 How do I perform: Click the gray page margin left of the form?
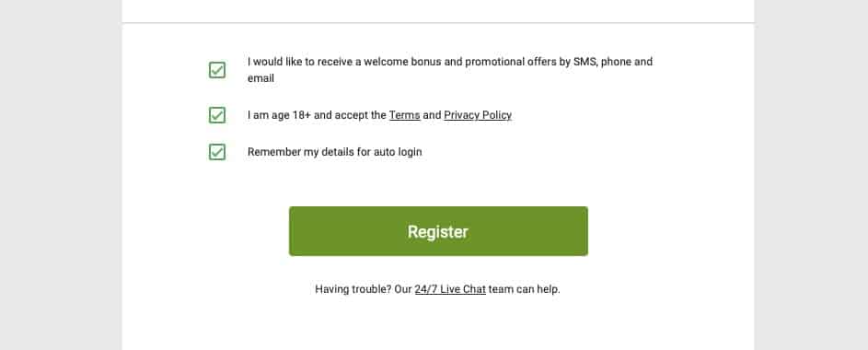click(x=61, y=175)
